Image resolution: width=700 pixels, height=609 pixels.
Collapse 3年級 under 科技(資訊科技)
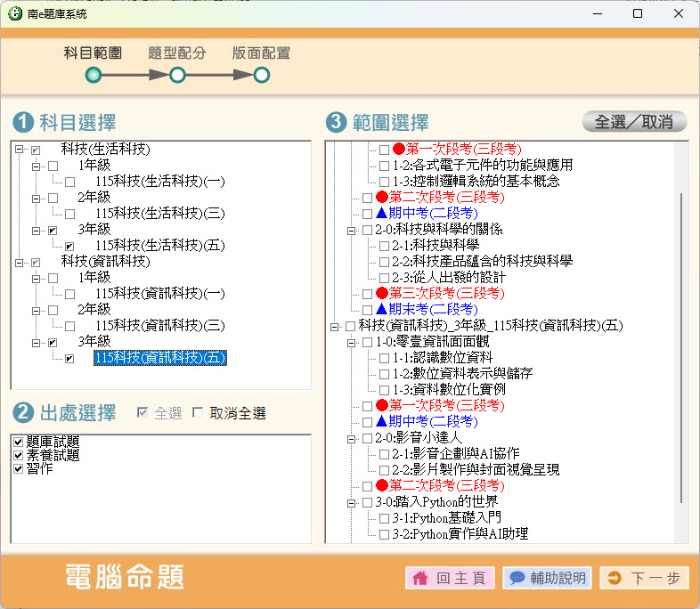pyautogui.click(x=36, y=343)
